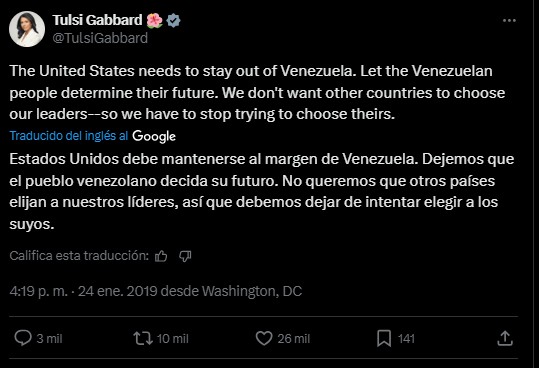Open the @TulsiGabbard handle link
Image resolution: width=539 pixels, height=368 pixels.
(100, 38)
